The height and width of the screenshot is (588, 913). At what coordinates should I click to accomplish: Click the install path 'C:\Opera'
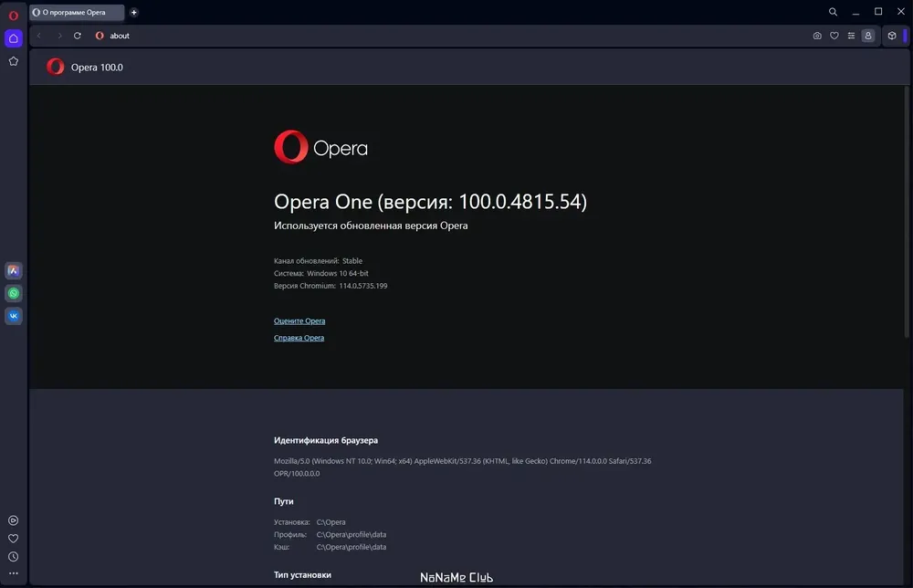click(x=331, y=522)
